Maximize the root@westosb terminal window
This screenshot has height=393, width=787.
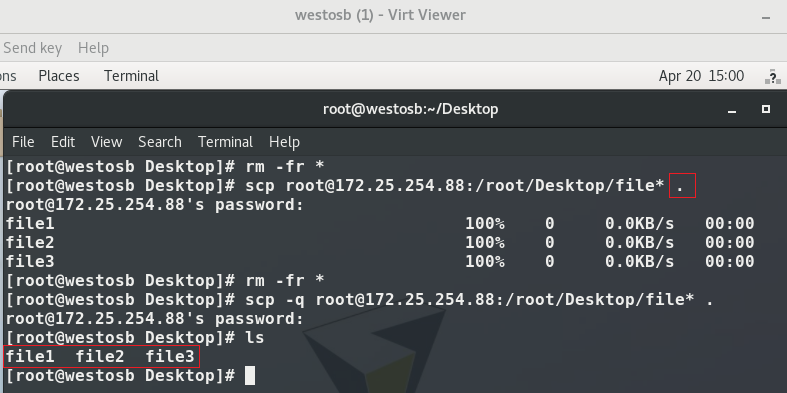pyautogui.click(x=766, y=109)
